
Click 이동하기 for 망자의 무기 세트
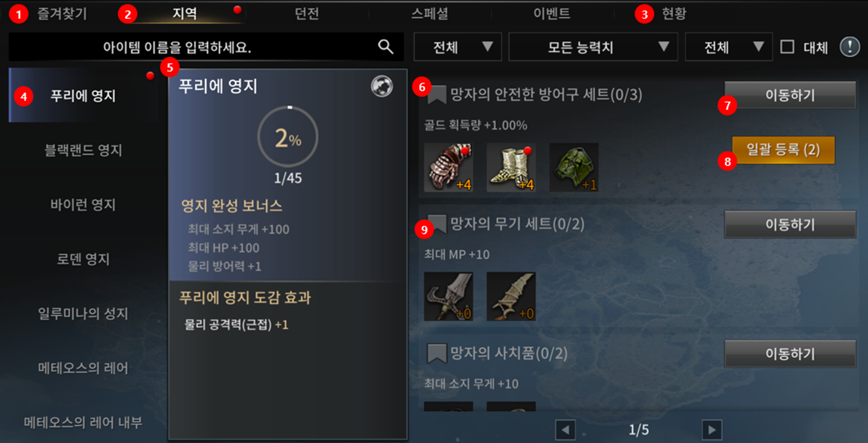pyautogui.click(x=790, y=224)
